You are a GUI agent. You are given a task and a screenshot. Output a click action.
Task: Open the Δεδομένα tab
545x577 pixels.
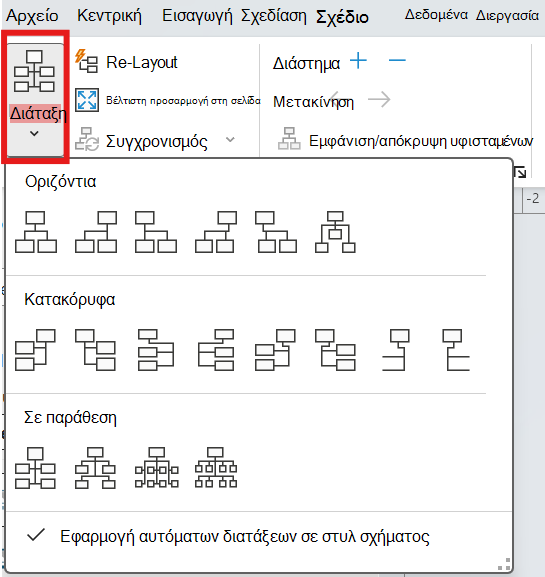(x=436, y=15)
